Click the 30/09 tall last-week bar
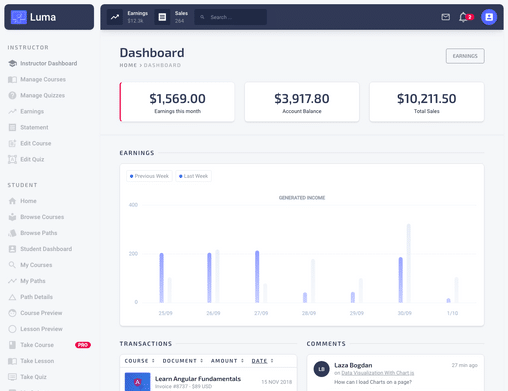This screenshot has width=508, height=391. 408,263
